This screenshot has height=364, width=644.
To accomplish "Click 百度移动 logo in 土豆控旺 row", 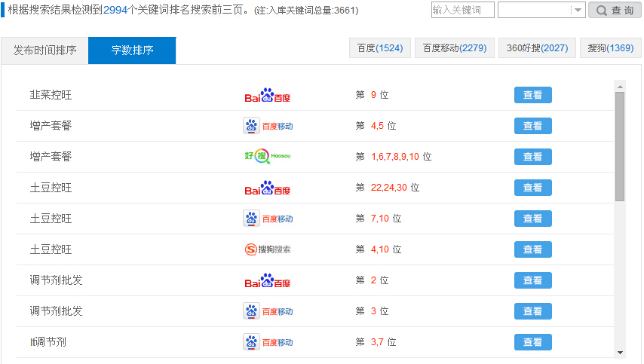I will 268,219.
